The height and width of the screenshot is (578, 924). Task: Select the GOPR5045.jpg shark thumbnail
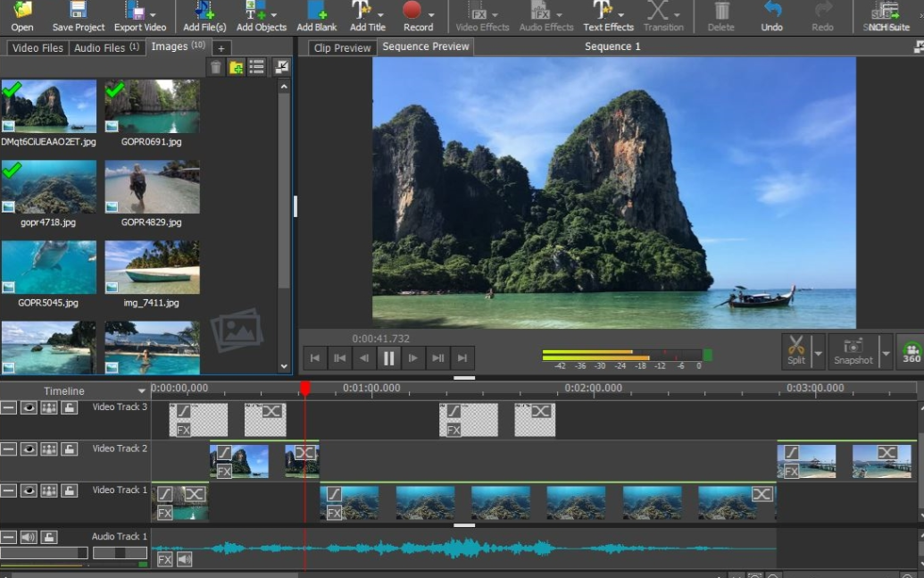click(49, 268)
